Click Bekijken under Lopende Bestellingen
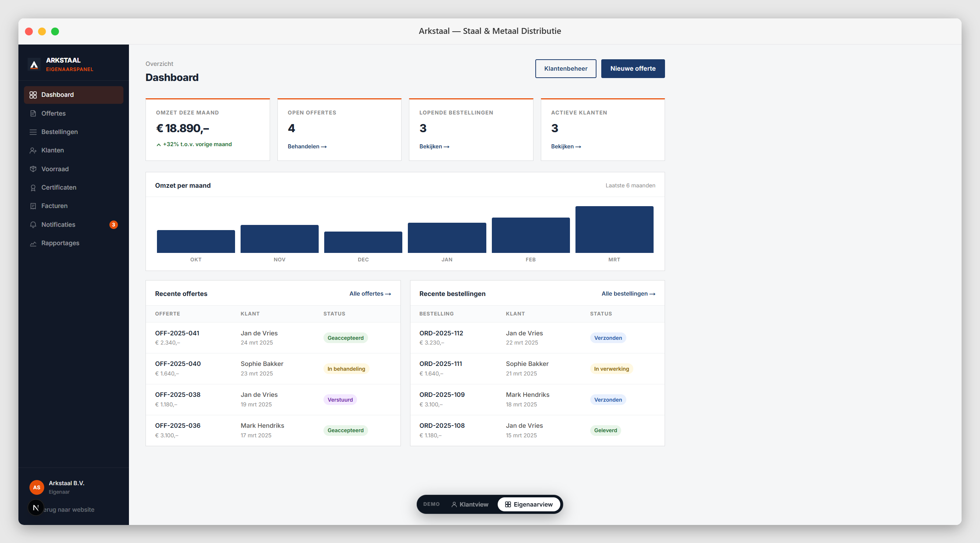Image resolution: width=980 pixels, height=543 pixels. (x=434, y=146)
